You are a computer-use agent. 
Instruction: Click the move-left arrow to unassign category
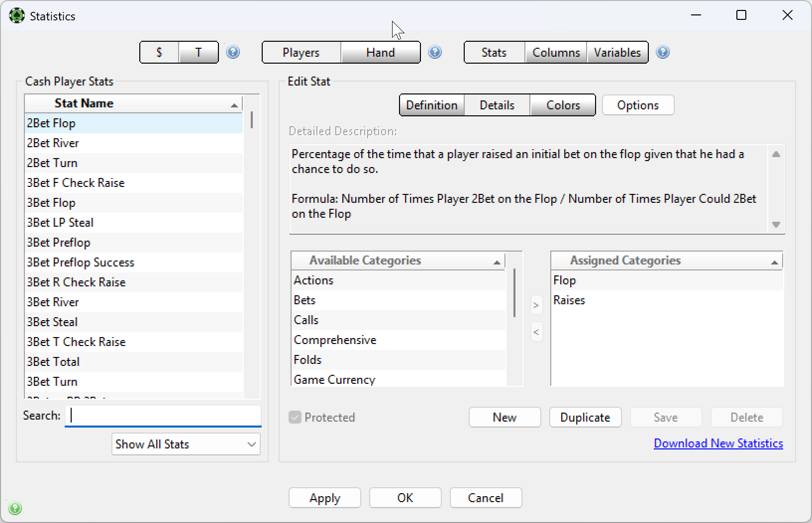pos(536,332)
